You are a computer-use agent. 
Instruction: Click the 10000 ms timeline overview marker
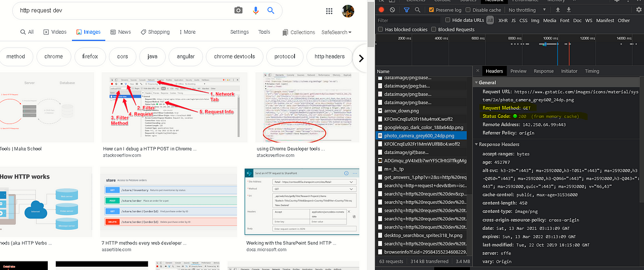tap(551, 39)
